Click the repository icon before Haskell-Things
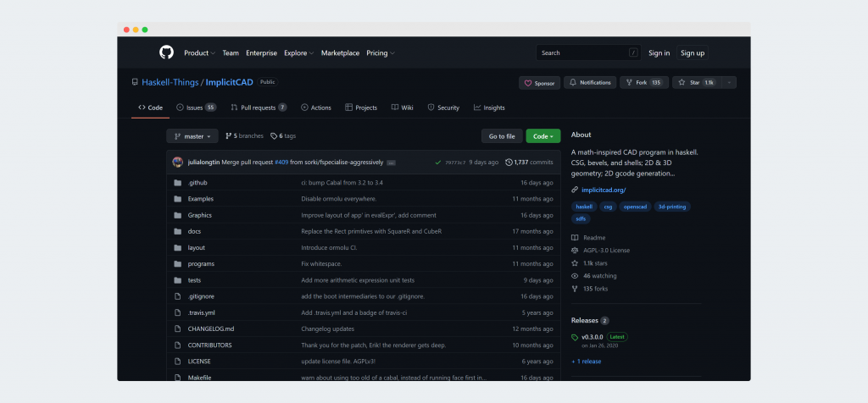868x403 pixels. point(135,82)
